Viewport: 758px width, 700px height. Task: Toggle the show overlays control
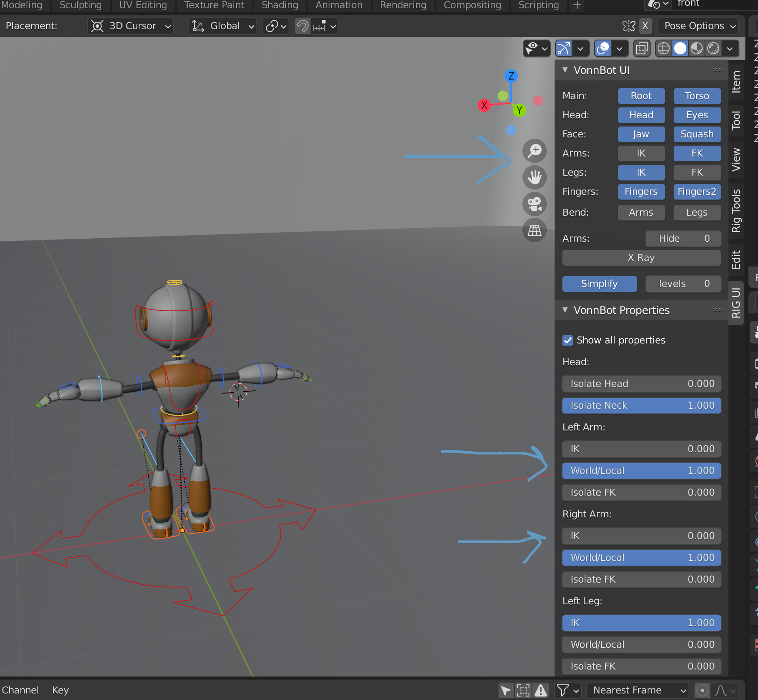(x=603, y=49)
